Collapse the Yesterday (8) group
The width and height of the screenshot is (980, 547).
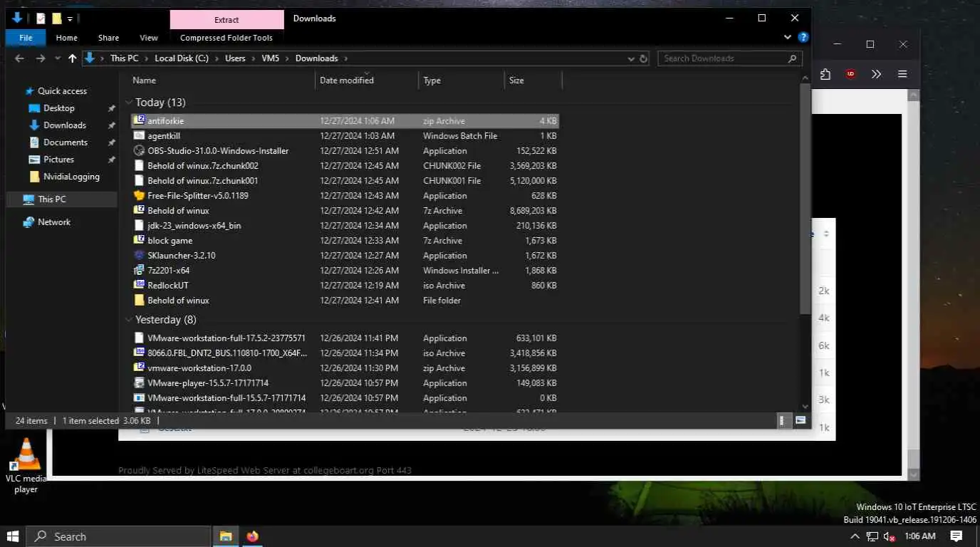(x=129, y=320)
